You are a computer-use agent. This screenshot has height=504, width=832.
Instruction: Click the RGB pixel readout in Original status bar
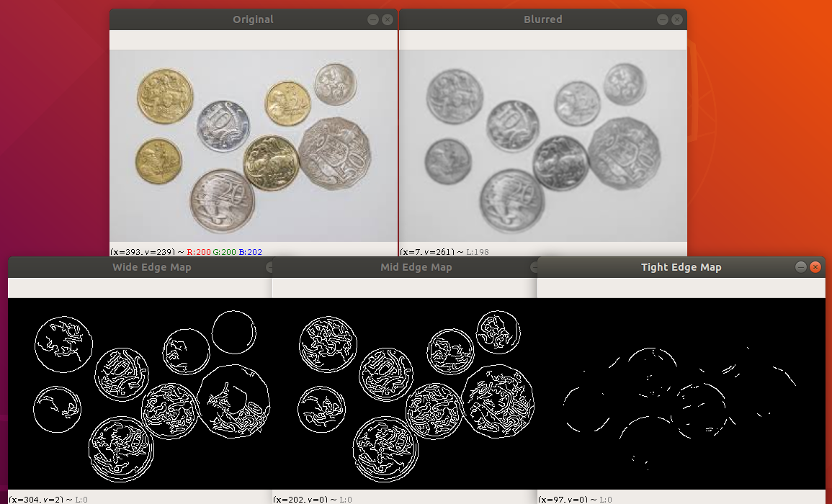click(x=223, y=252)
